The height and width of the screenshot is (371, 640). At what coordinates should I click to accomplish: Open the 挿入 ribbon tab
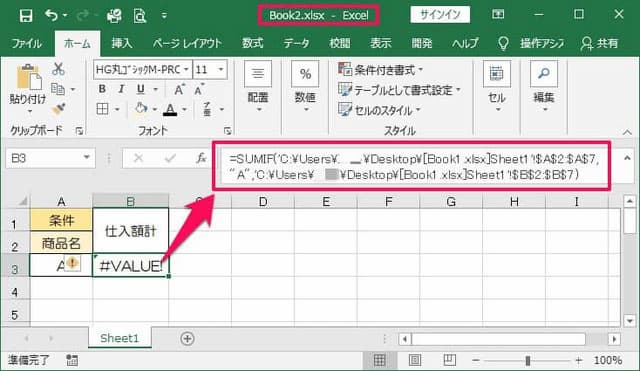click(x=122, y=43)
